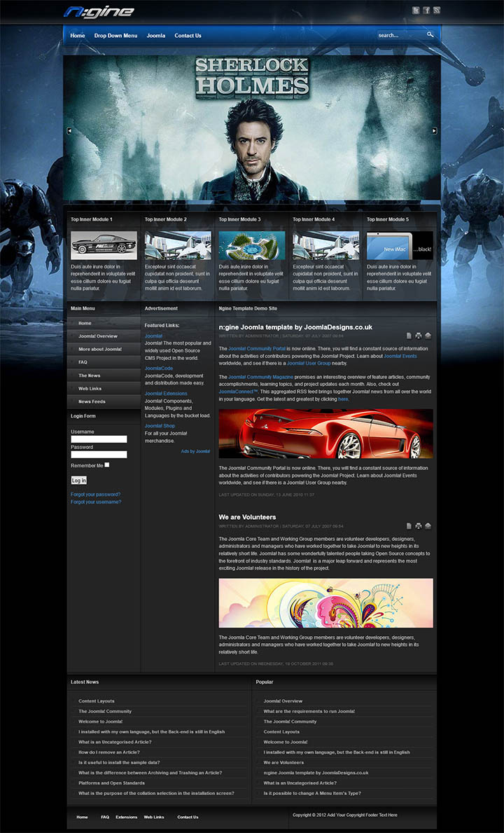Open the Joomla! Extensions featured link
The width and height of the screenshot is (504, 833).
(166, 394)
